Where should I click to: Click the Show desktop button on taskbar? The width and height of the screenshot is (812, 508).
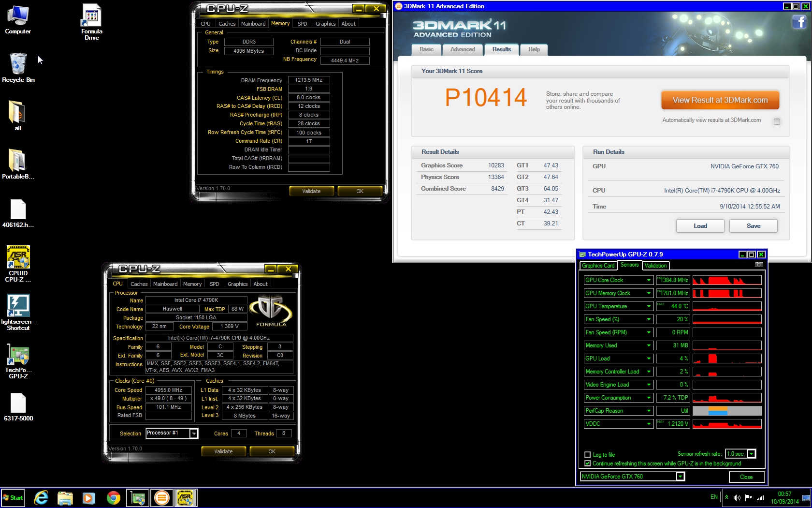[x=807, y=498]
